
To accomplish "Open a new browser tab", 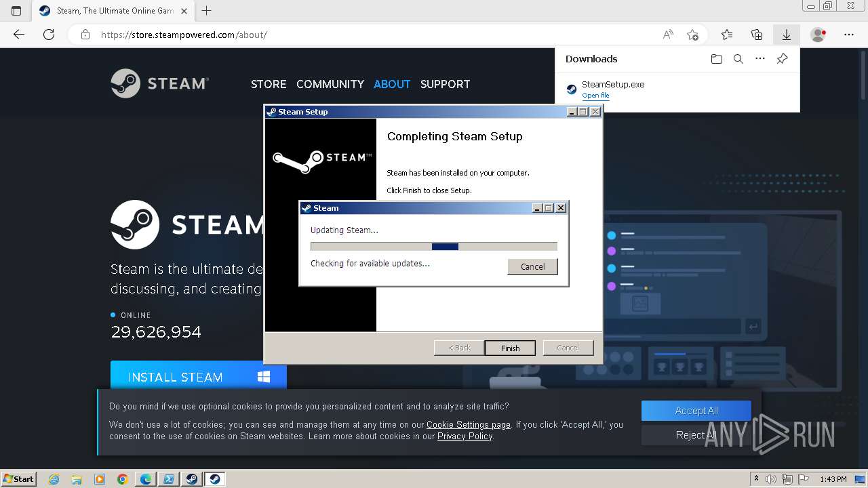I will click(207, 11).
